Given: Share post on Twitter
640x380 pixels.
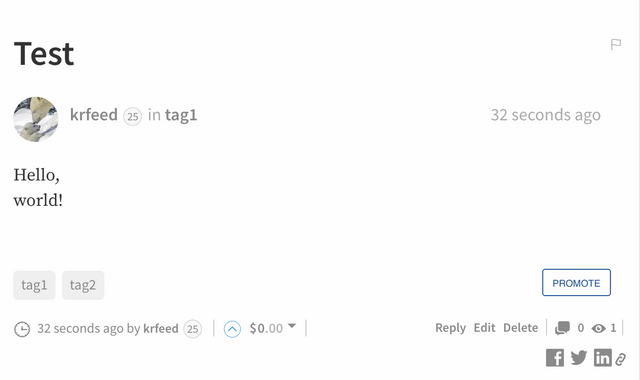Looking at the screenshot, I should coord(579,358).
